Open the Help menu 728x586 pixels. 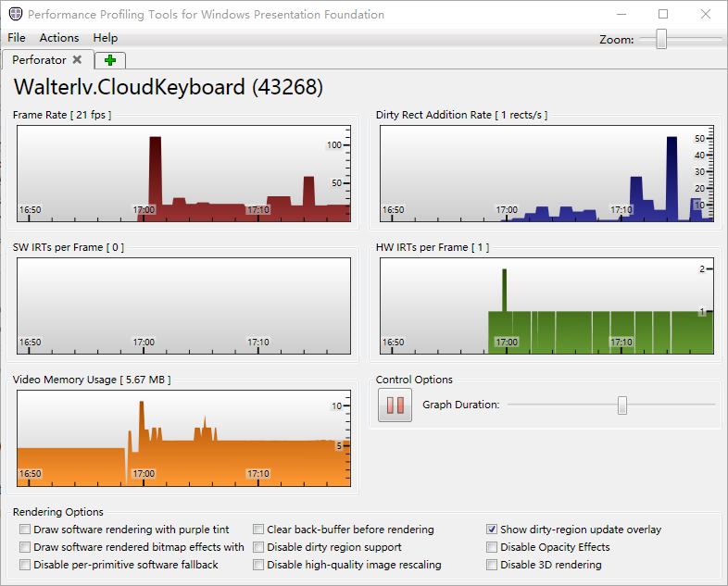coord(106,38)
